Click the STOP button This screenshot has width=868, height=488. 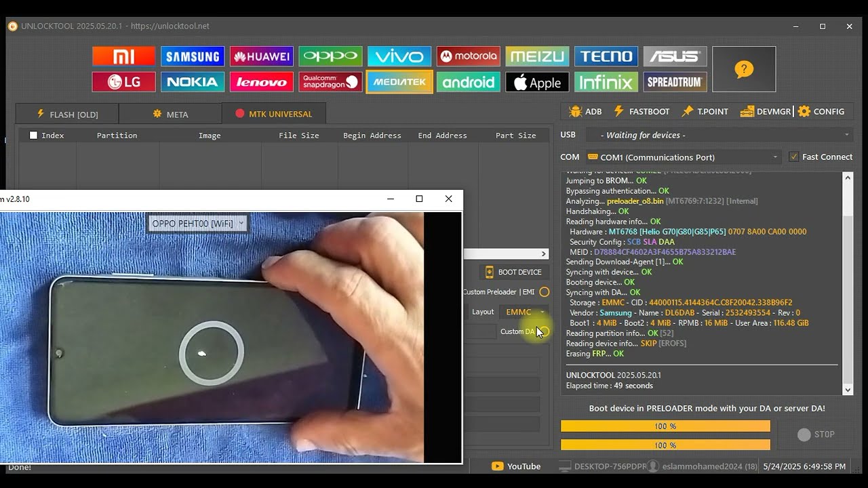(816, 434)
